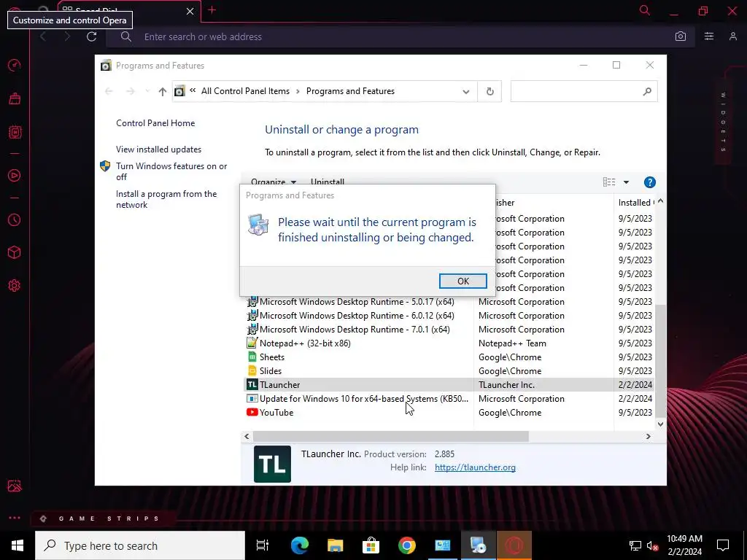747x560 pixels.
Task: Open the Game Strips panel
Action: (x=104, y=518)
